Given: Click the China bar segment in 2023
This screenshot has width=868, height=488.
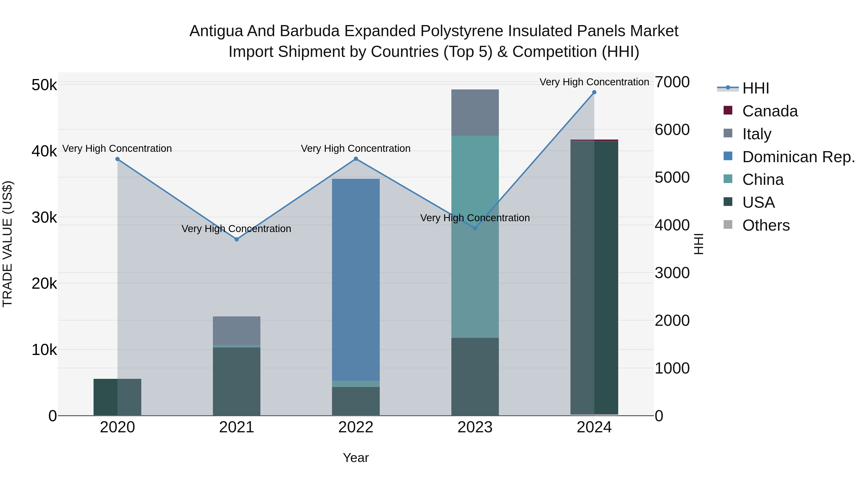Looking at the screenshot, I should tap(475, 237).
